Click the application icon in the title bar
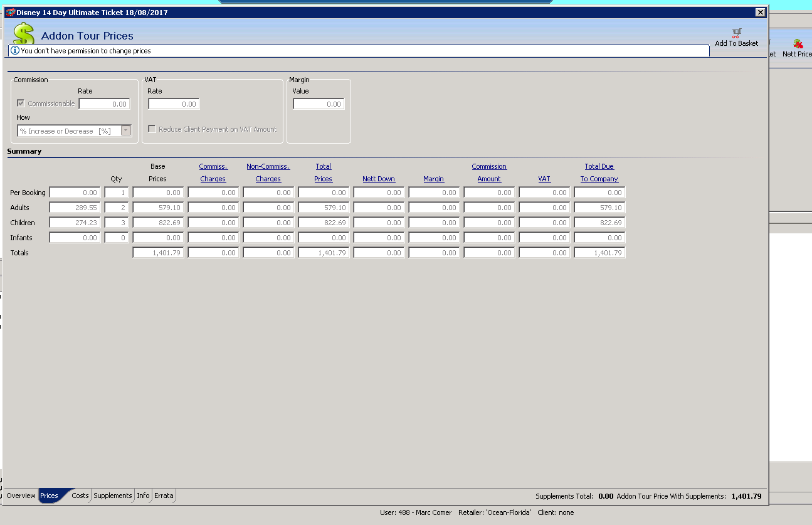Screen dimensions: 812x525 click(10, 13)
